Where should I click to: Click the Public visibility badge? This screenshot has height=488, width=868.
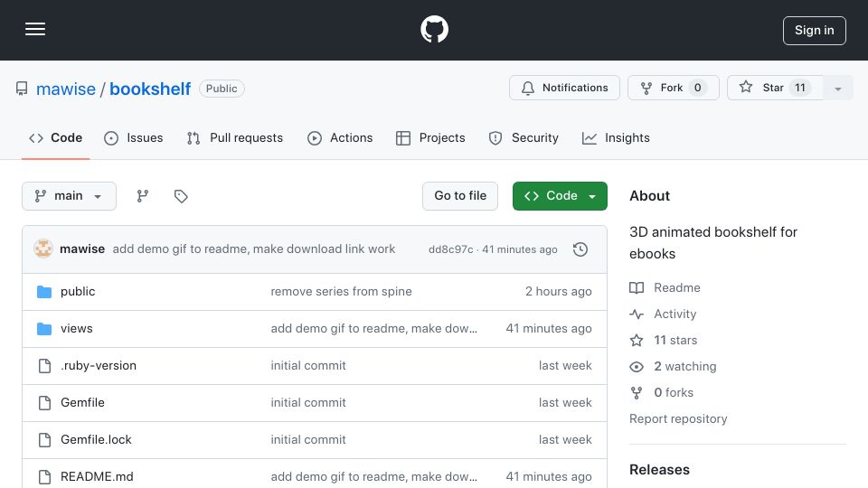(222, 89)
